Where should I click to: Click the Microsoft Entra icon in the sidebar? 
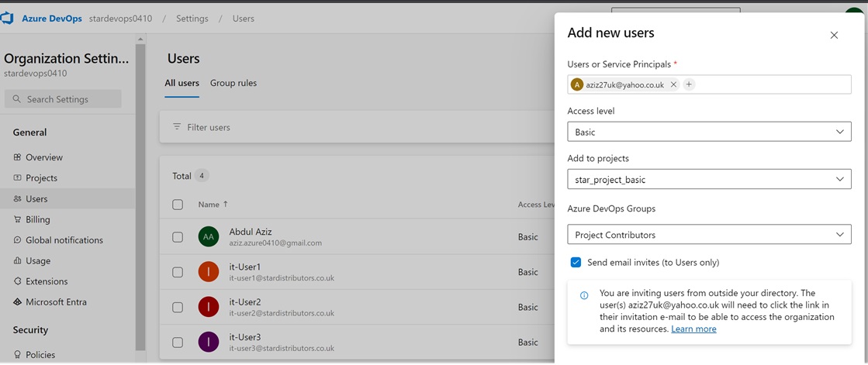17,302
